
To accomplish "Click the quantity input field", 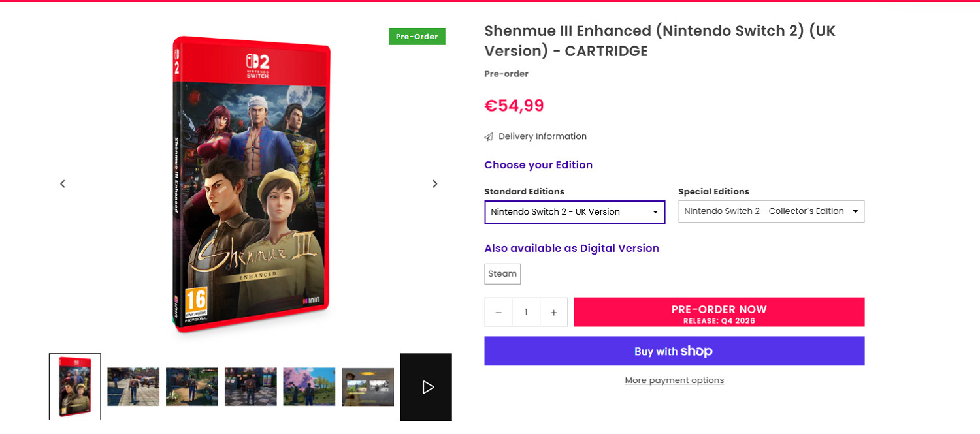I will point(526,313).
